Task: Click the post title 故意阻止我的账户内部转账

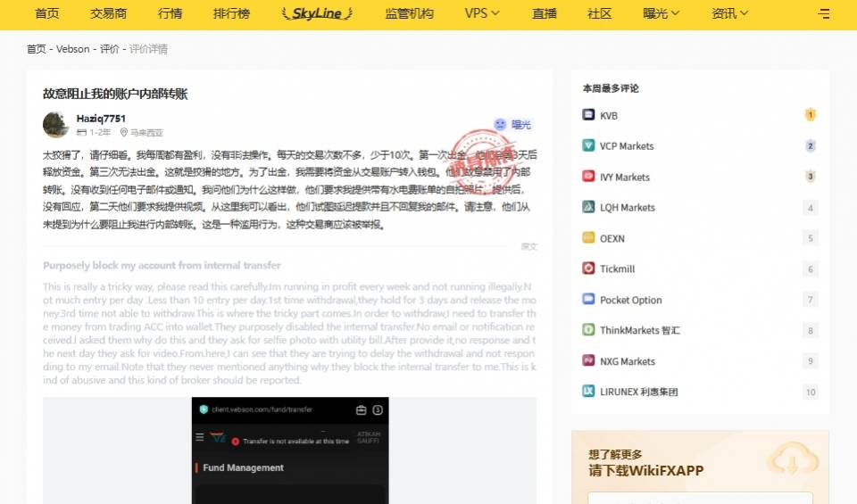Action: (115, 94)
